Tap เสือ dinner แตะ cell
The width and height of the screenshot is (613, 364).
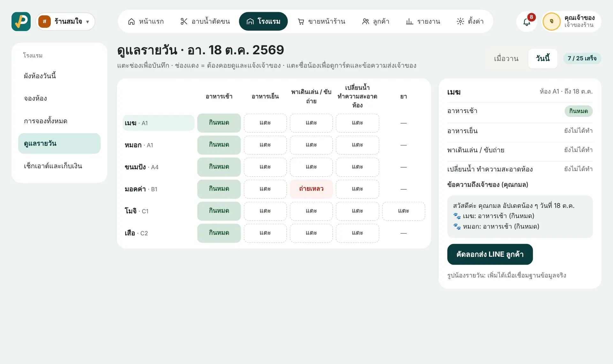coord(265,233)
